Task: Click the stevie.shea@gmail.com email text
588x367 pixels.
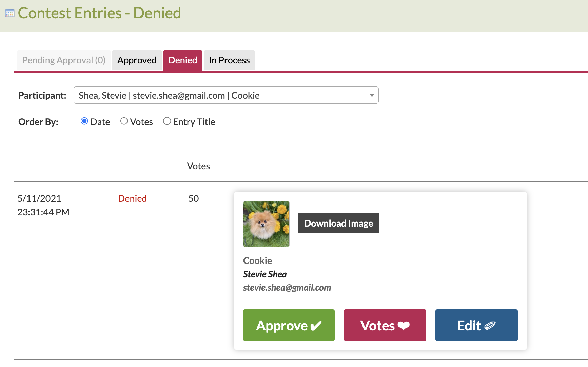Action: pyautogui.click(x=287, y=288)
